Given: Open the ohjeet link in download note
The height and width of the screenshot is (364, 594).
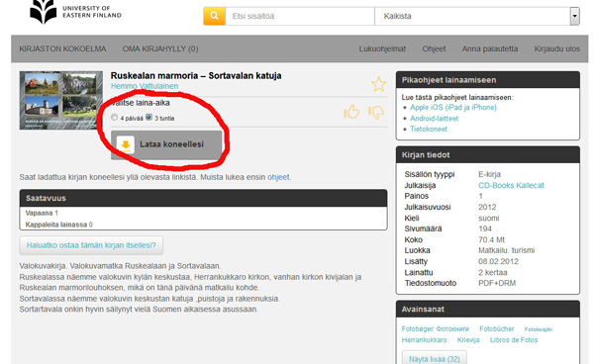Looking at the screenshot, I should coord(278,177).
